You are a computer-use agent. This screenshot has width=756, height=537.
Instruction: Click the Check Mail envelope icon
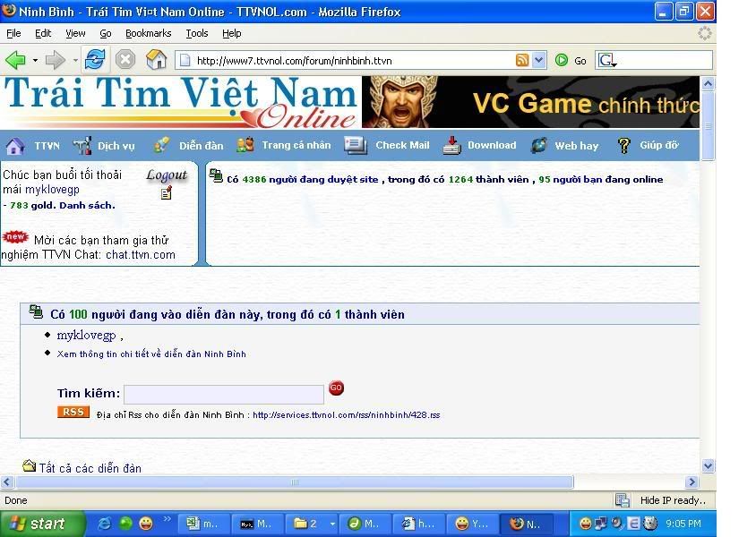(356, 145)
